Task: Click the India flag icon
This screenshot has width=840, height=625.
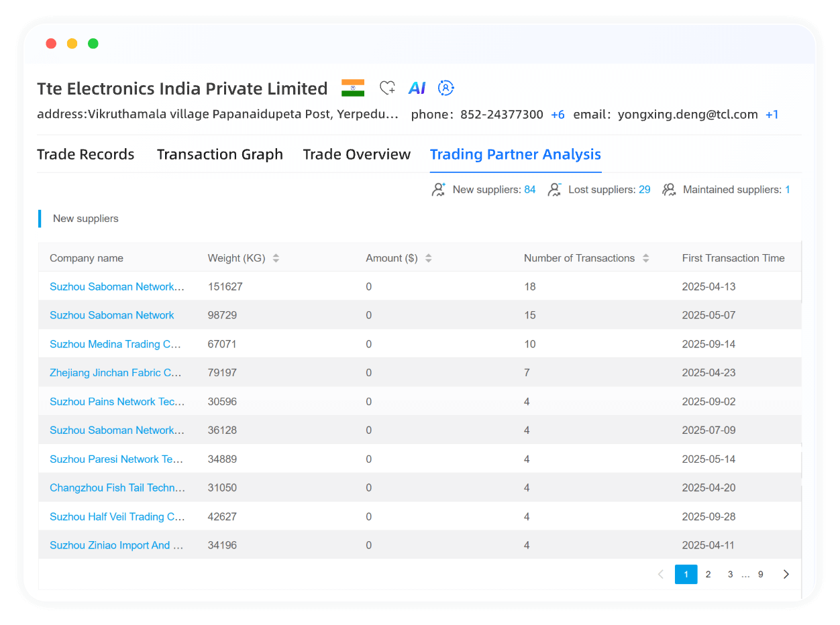Action: [353, 87]
